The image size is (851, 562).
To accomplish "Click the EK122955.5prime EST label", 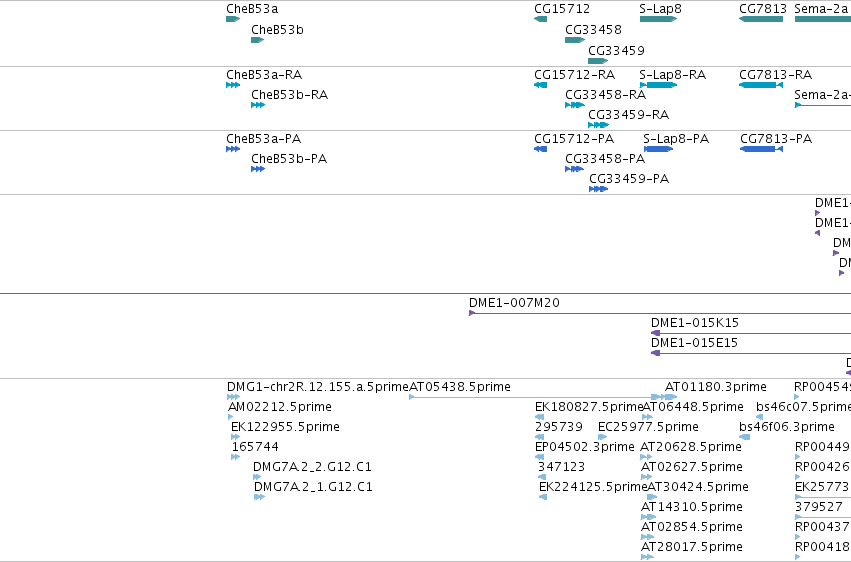I will pyautogui.click(x=285, y=427).
